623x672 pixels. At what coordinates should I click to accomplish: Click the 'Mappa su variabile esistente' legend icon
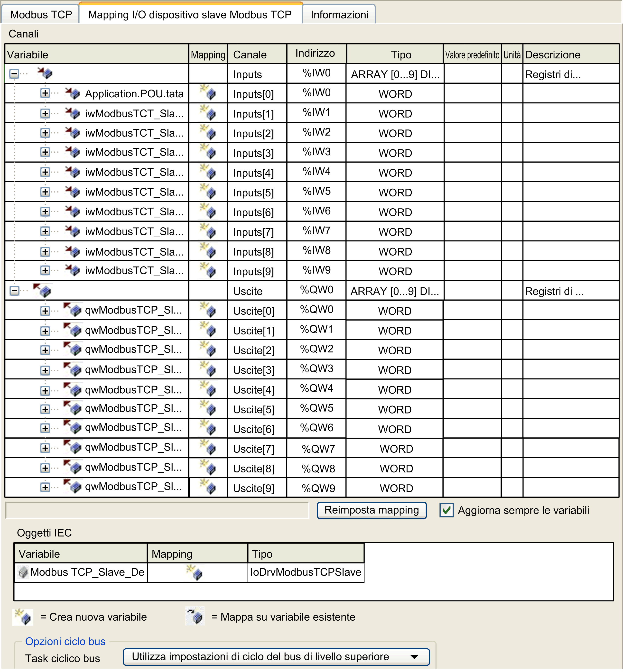pyautogui.click(x=195, y=617)
